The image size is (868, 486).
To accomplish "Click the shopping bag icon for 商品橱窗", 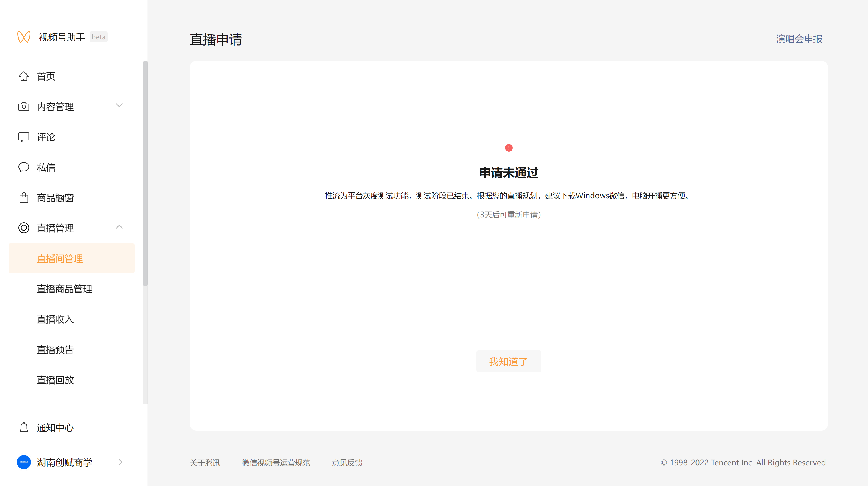I will coord(24,198).
